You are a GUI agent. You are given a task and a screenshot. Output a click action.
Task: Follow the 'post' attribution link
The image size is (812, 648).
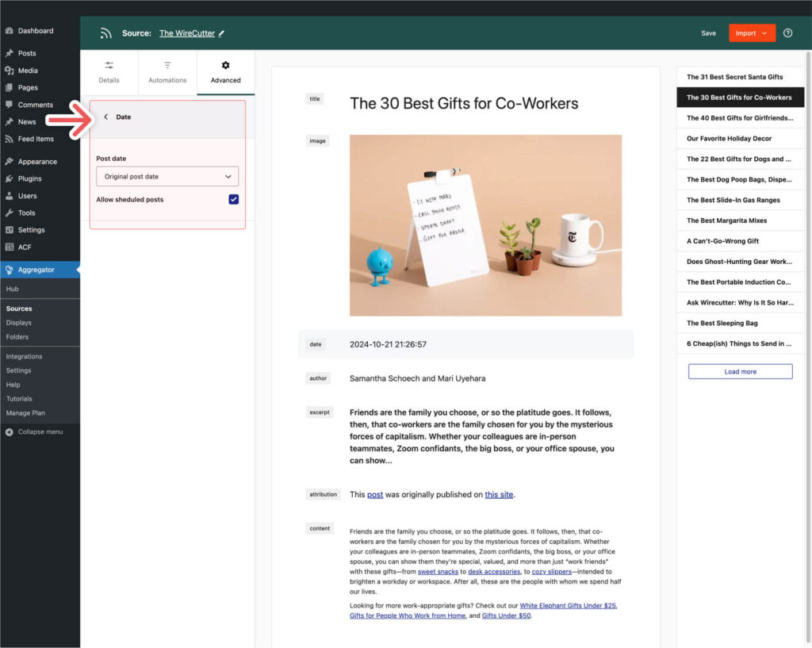375,495
